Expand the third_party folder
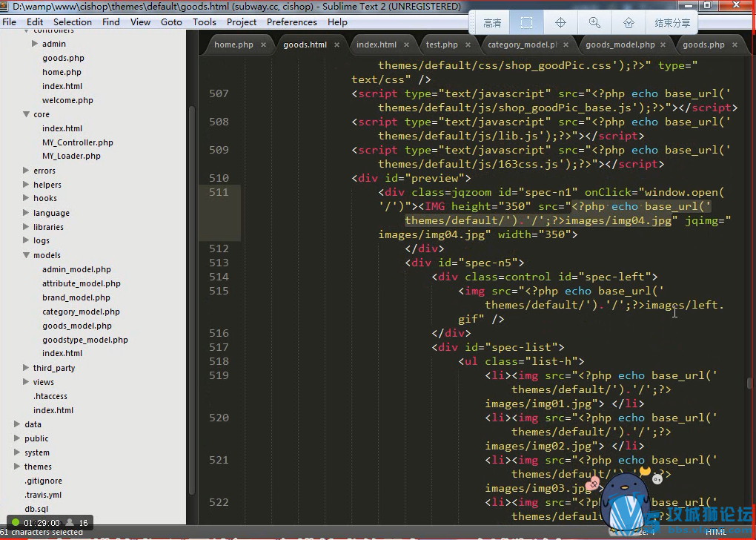This screenshot has width=756, height=540. [x=26, y=368]
